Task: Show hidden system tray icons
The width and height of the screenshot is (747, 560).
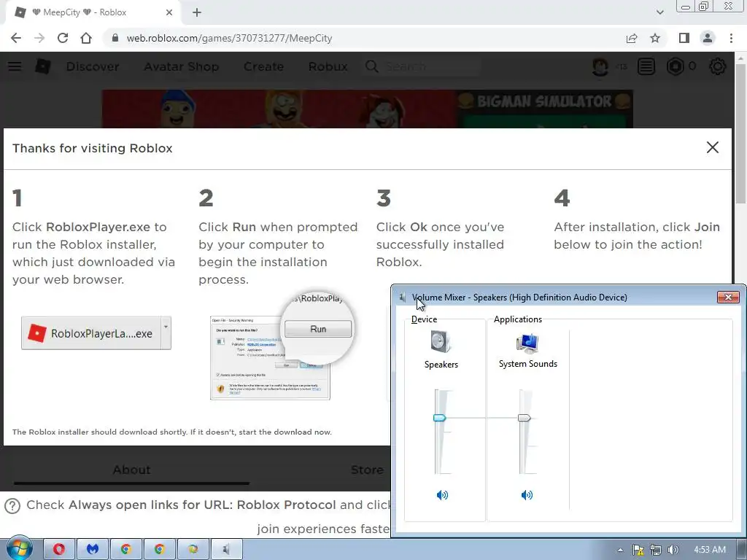Action: tap(620, 550)
